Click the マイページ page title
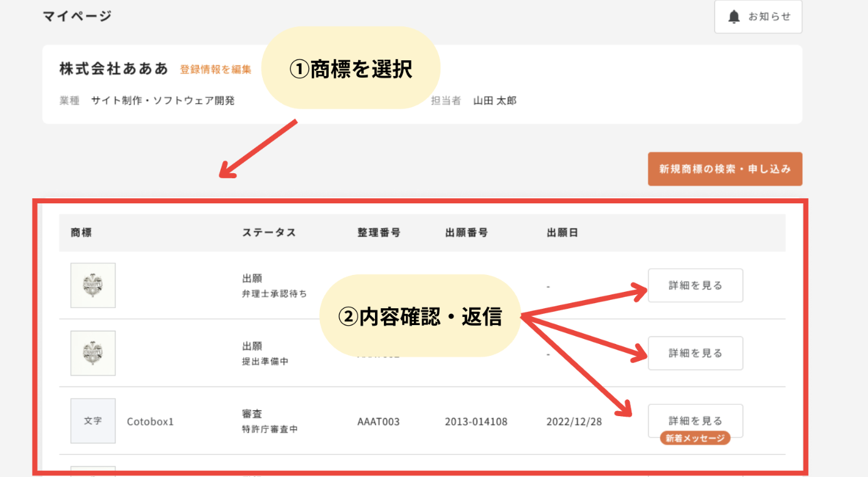This screenshot has width=868, height=477. (77, 16)
